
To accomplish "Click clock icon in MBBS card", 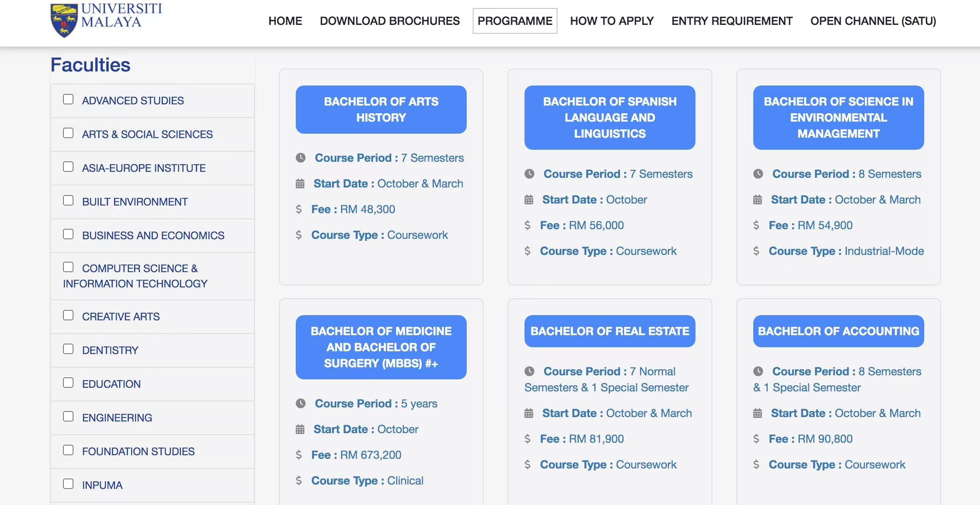I will (301, 403).
